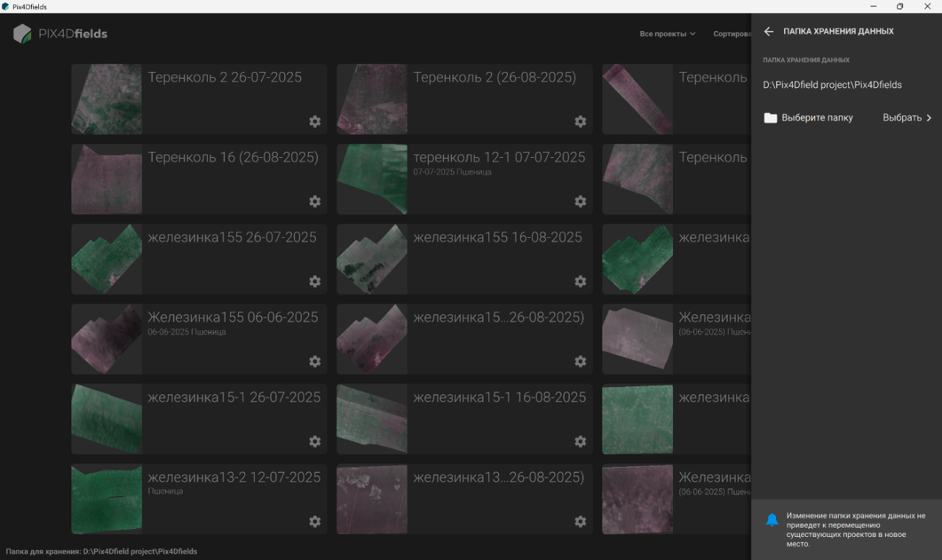Screen dimensions: 942x560
Task: Open settings gear for Теренколь 2 (26-08-2025)
Action: click(581, 122)
